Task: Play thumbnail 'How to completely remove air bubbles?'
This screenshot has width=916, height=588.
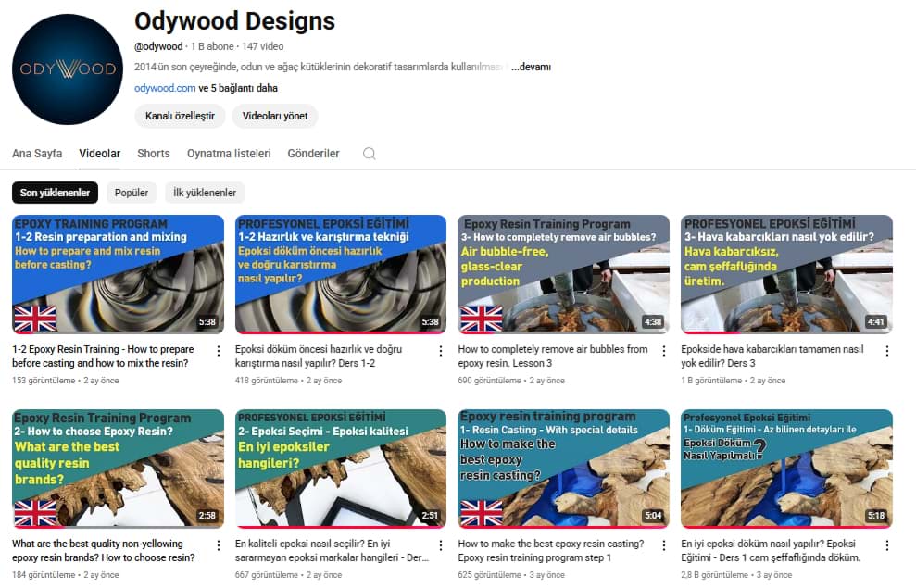Action: click(x=564, y=274)
